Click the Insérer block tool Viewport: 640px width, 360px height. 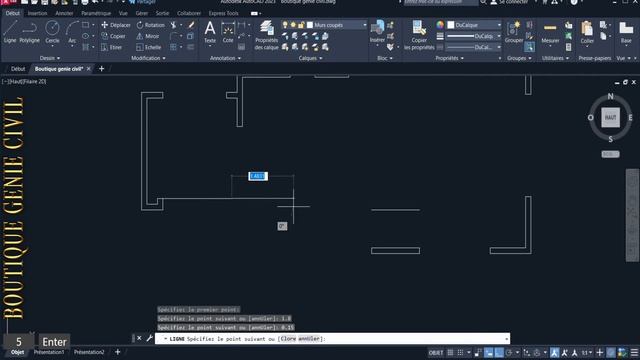click(377, 31)
